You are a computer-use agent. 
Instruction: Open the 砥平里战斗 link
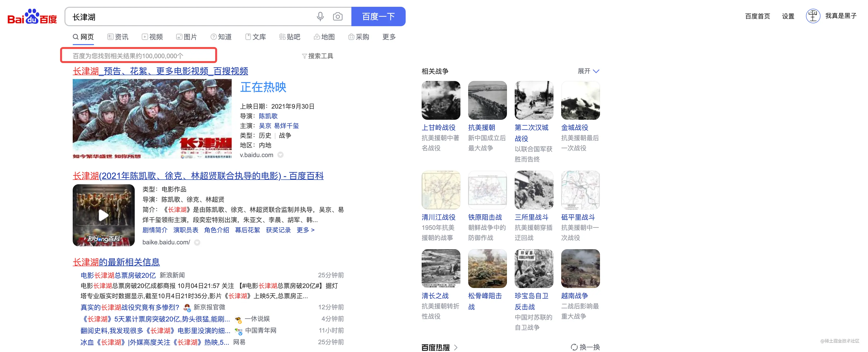point(578,217)
